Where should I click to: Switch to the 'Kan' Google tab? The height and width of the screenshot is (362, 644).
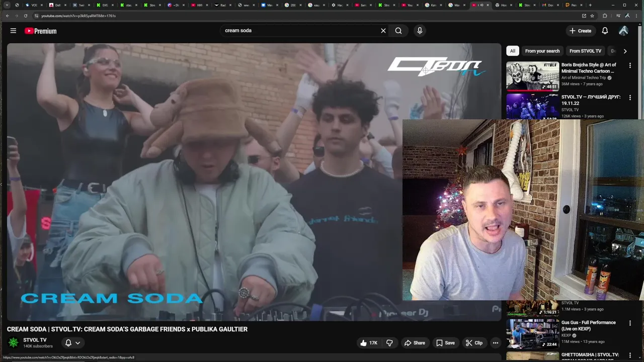pos(434,5)
